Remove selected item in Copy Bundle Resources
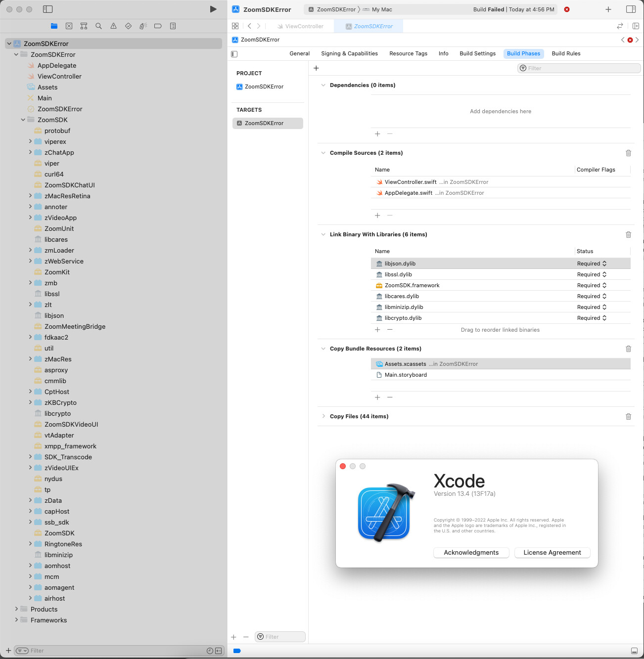The image size is (644, 659). 390,397
